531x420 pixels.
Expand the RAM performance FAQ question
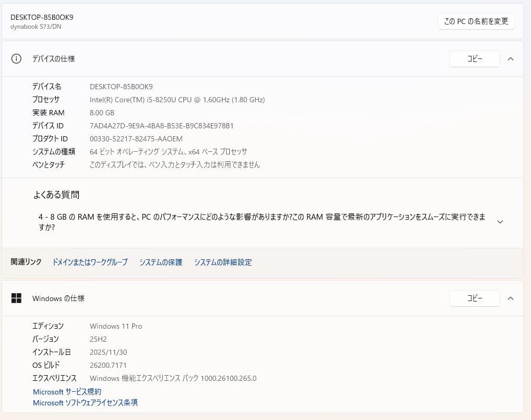pos(500,221)
